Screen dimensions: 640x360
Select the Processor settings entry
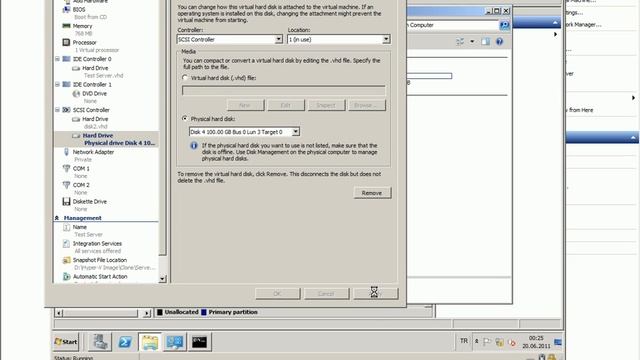(x=84, y=42)
